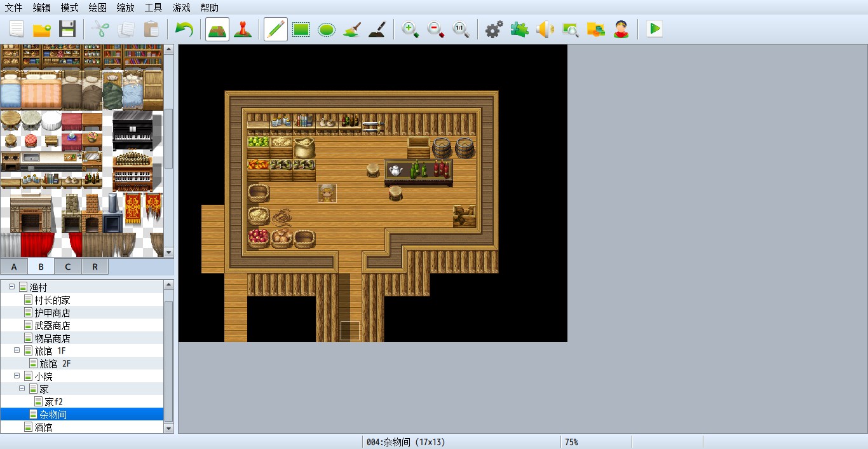Reset zoom with the 1:1 magnifier icon
This screenshot has height=449, width=868.
(461, 29)
